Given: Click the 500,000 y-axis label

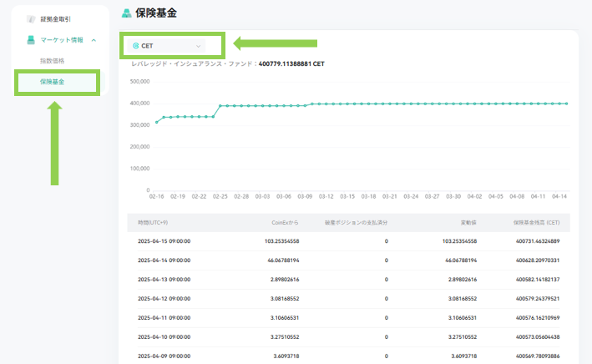Looking at the screenshot, I should (x=139, y=81).
